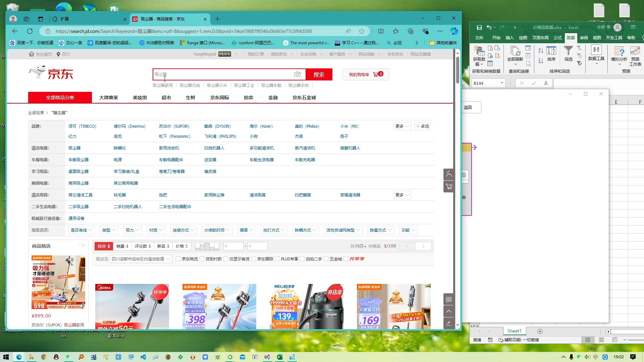Switch to the 审阅 ribbon tab
The height and width of the screenshot is (362, 644).
pyautogui.click(x=584, y=38)
